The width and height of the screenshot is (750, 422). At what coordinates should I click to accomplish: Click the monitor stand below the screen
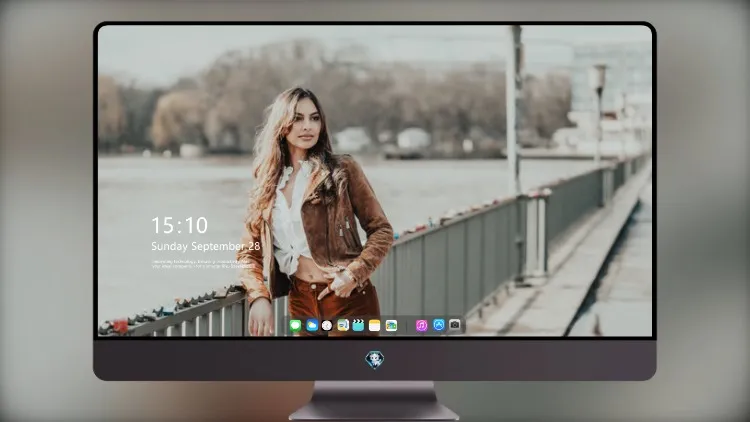click(374, 401)
